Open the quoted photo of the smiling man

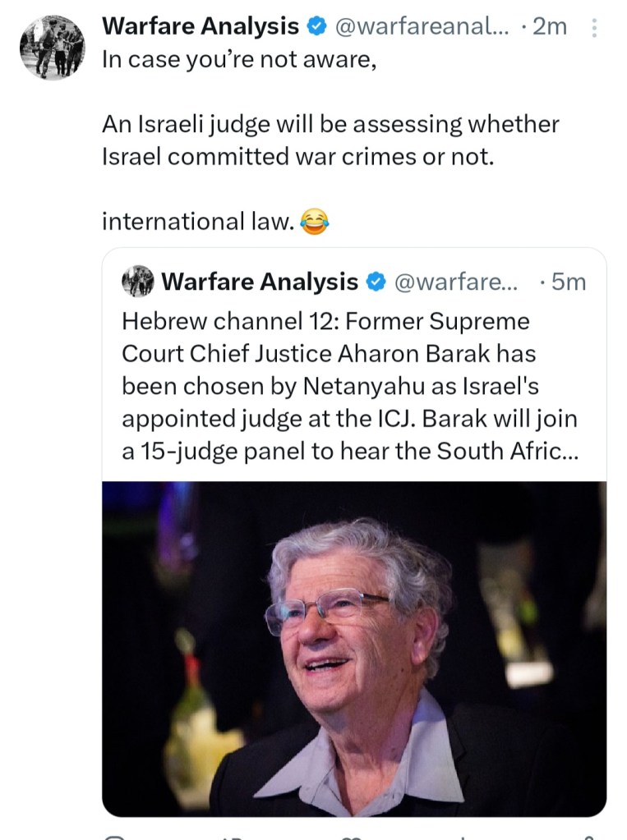(354, 648)
